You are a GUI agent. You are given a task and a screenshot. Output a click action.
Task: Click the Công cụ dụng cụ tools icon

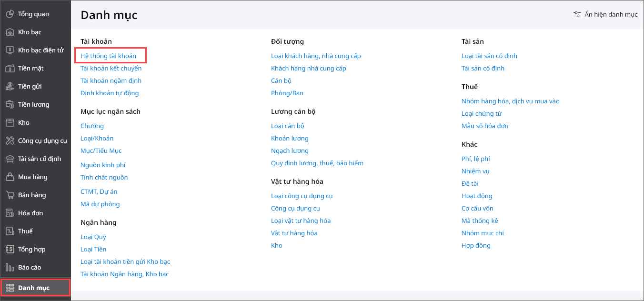tap(10, 140)
